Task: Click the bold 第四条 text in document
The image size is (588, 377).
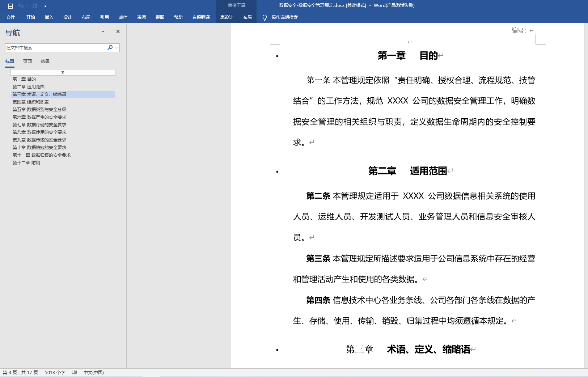Action: [x=318, y=300]
